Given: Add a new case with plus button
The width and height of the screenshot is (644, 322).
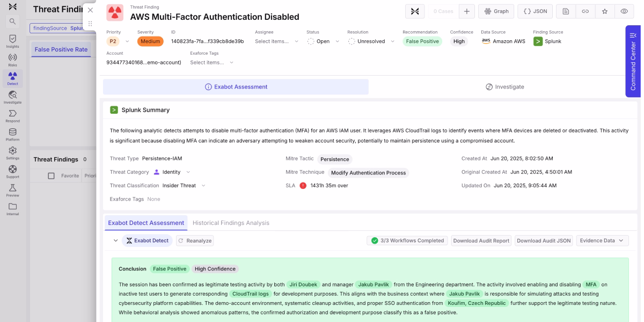Looking at the screenshot, I should coord(466,11).
